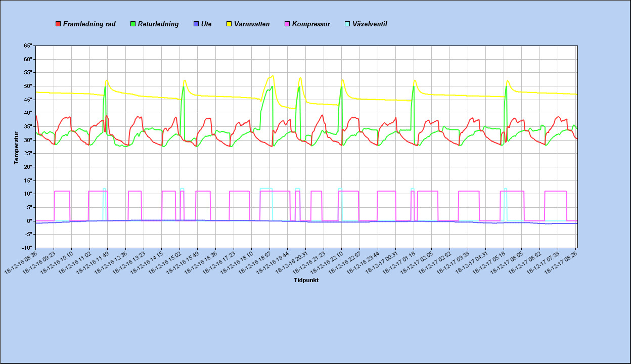Click the blue Ute legend swatch

point(196,24)
